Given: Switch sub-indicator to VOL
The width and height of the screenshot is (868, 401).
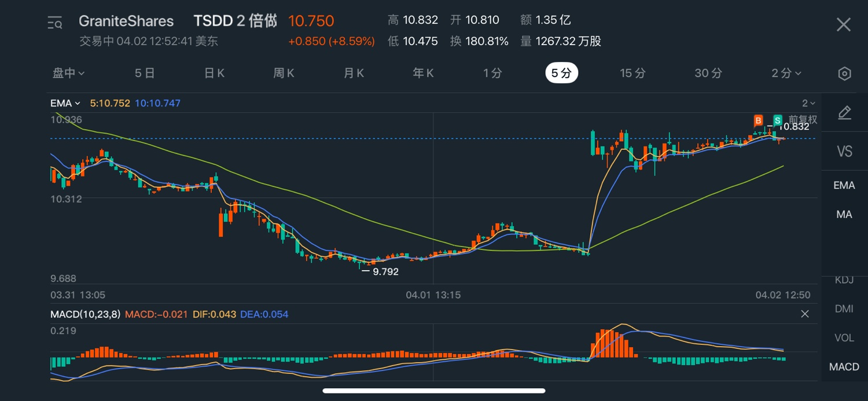Looking at the screenshot, I should tap(844, 338).
